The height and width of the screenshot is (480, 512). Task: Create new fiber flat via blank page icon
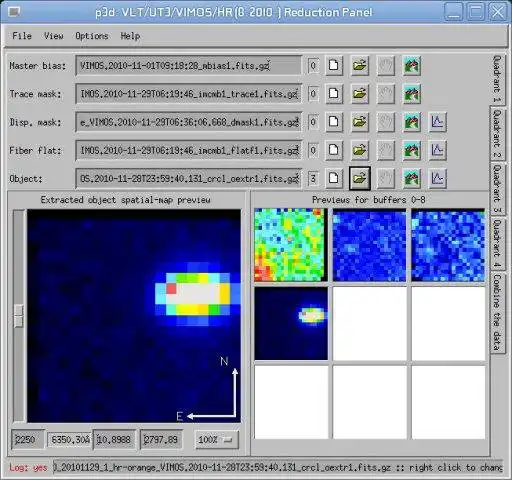pos(334,150)
